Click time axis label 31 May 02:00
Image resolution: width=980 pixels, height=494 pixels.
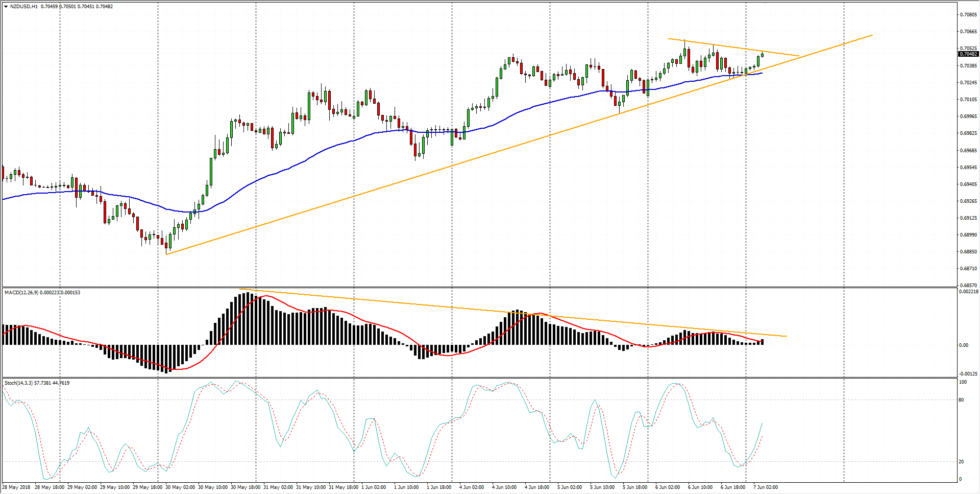278,487
